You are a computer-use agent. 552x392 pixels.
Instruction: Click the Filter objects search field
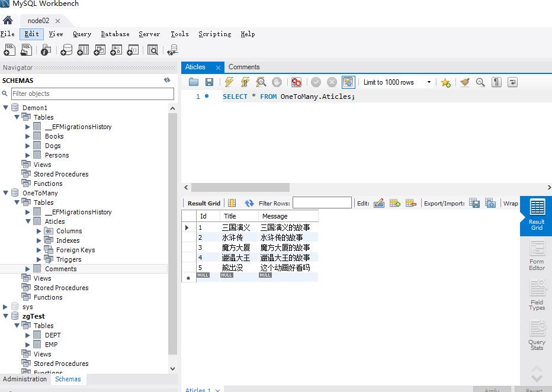(x=92, y=94)
